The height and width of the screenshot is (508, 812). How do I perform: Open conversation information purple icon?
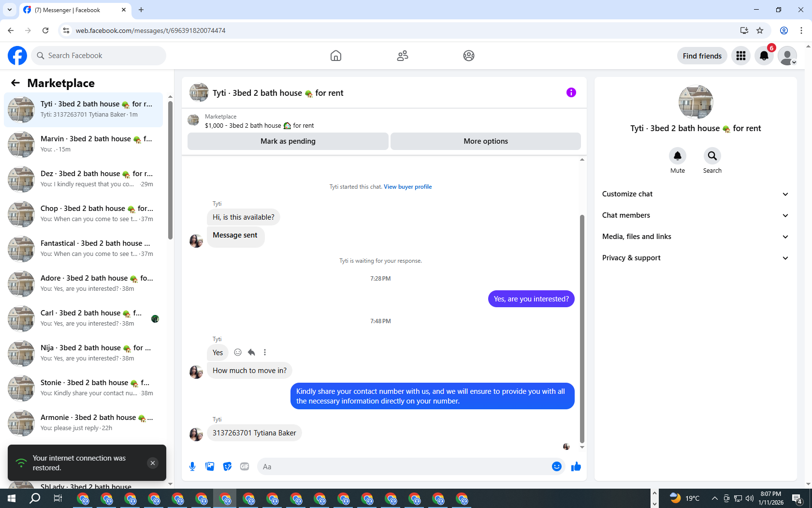[x=571, y=92]
